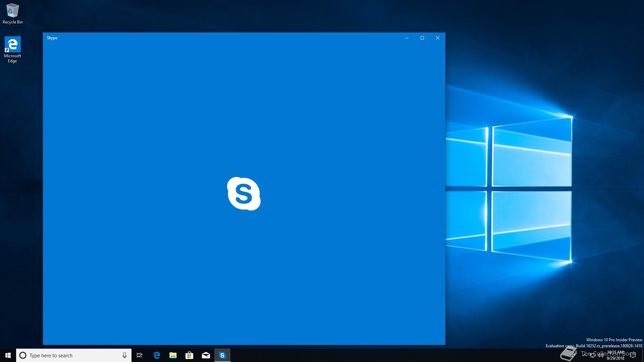Launch Microsoft Edge from the taskbar
Image resolution: width=644 pixels, height=362 pixels.
tap(157, 355)
